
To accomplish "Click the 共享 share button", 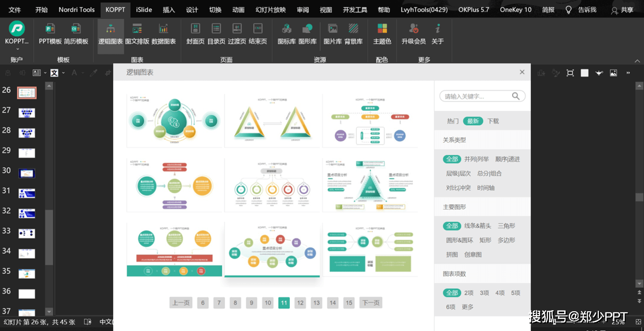I will (622, 10).
